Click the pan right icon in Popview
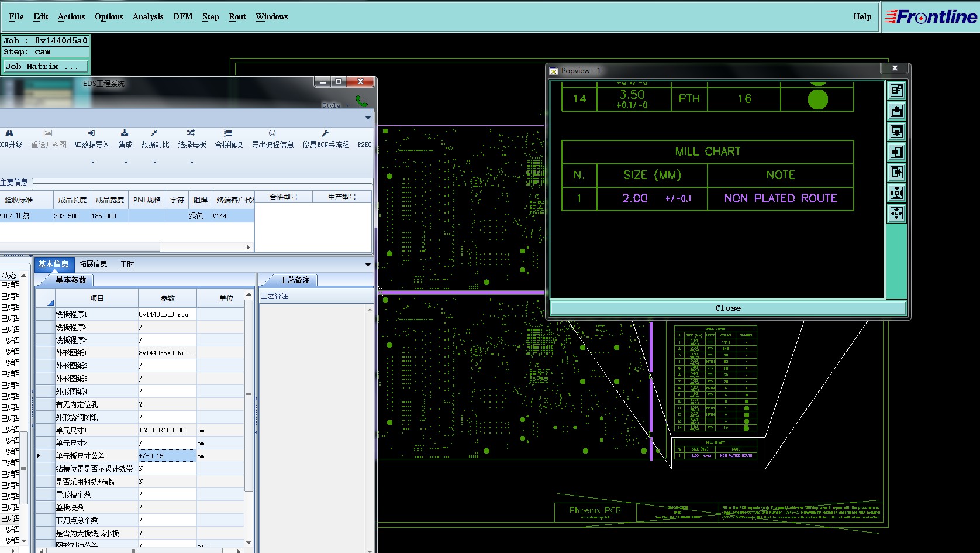Image resolution: width=980 pixels, height=553 pixels. pyautogui.click(x=896, y=173)
